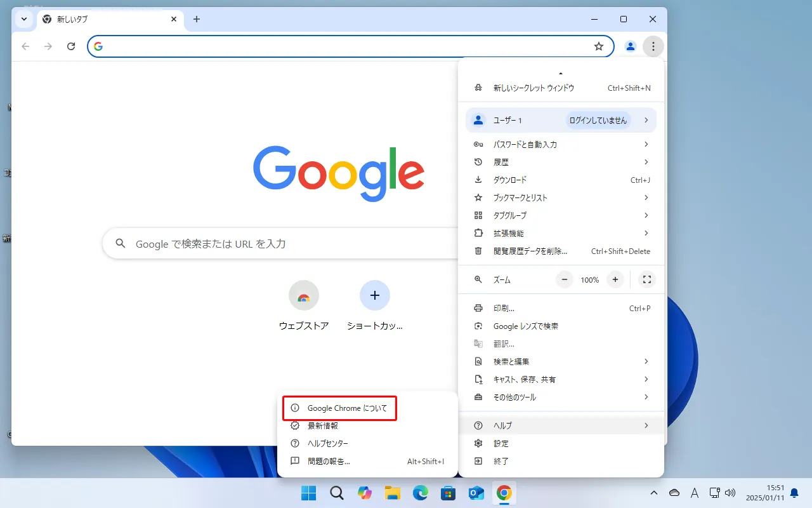Screen dimensions: 812x508
Task: Open the Windows Start menu
Action: [309, 493]
